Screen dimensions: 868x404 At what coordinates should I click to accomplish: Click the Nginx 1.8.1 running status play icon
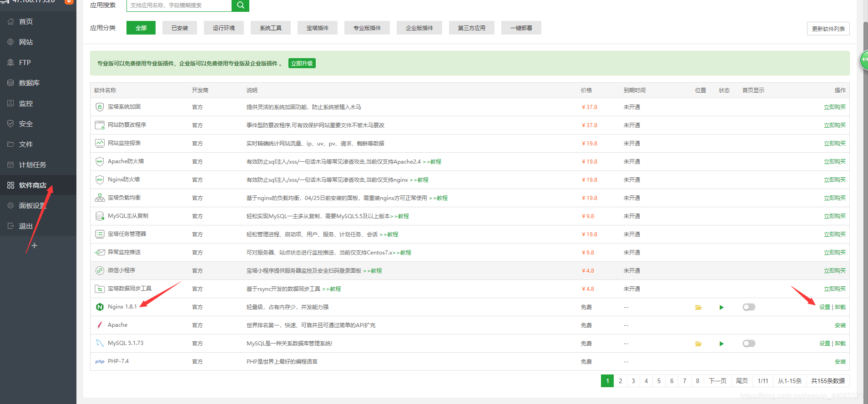[x=722, y=307]
